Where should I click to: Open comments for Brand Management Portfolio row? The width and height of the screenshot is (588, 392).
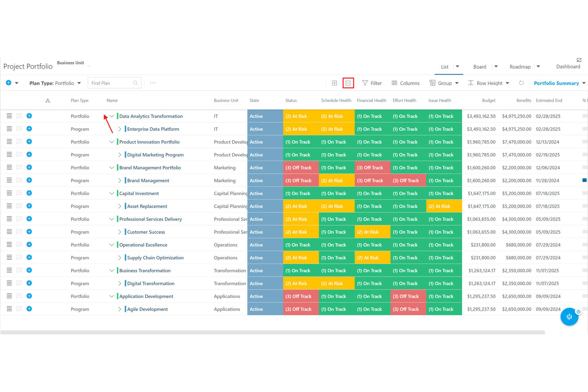coord(19,167)
